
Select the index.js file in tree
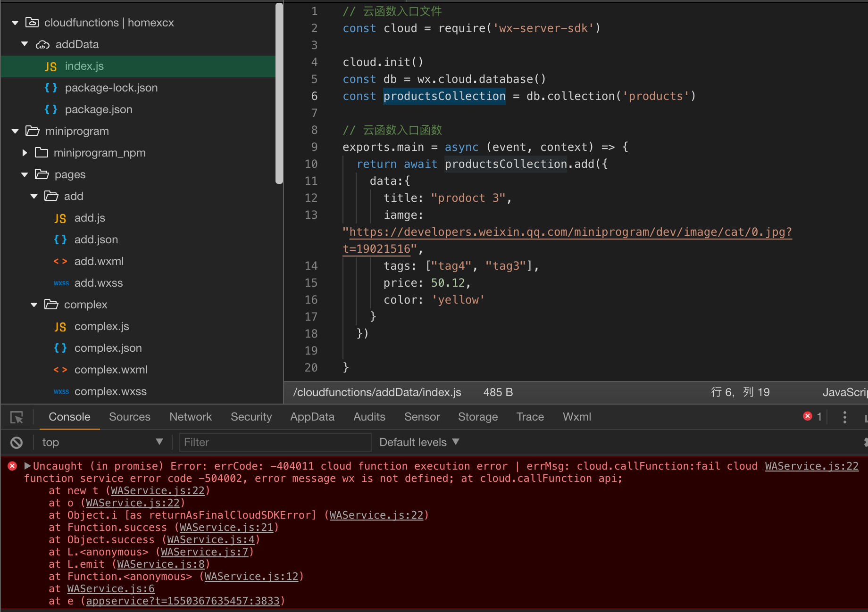coord(138,66)
